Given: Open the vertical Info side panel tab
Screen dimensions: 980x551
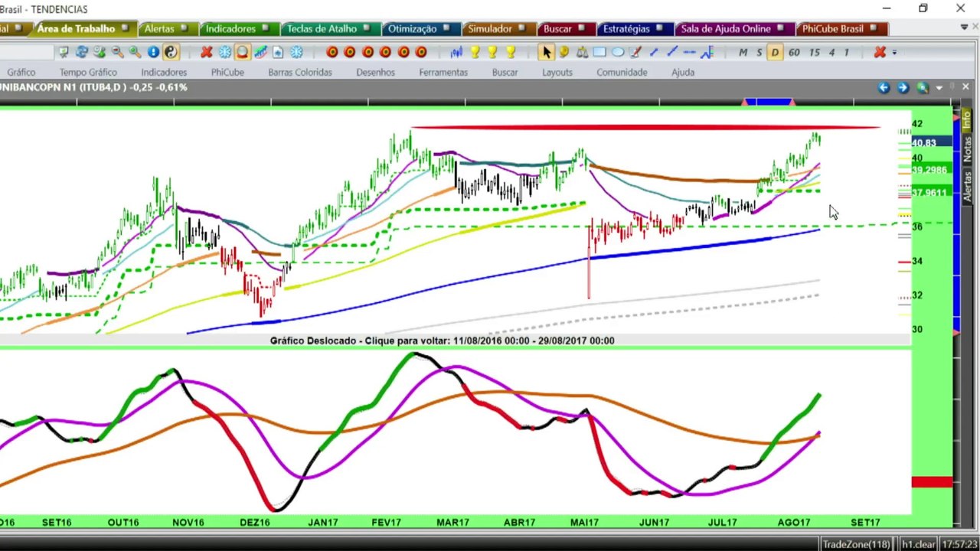Looking at the screenshot, I should point(967,120).
